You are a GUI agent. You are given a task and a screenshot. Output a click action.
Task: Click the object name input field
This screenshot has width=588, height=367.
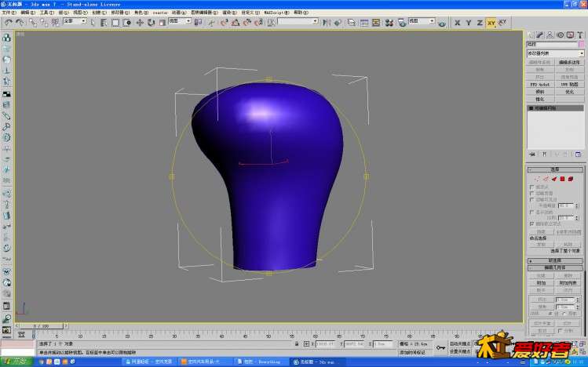[552, 44]
